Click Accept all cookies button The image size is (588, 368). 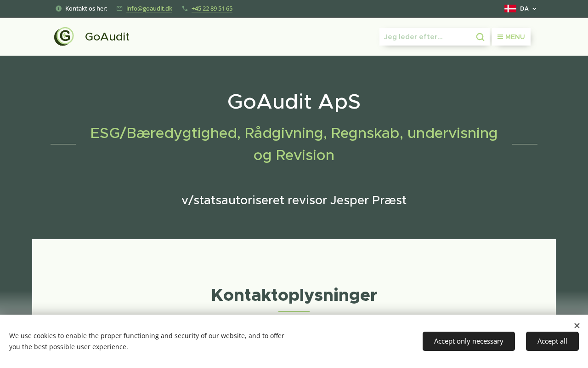(552, 341)
